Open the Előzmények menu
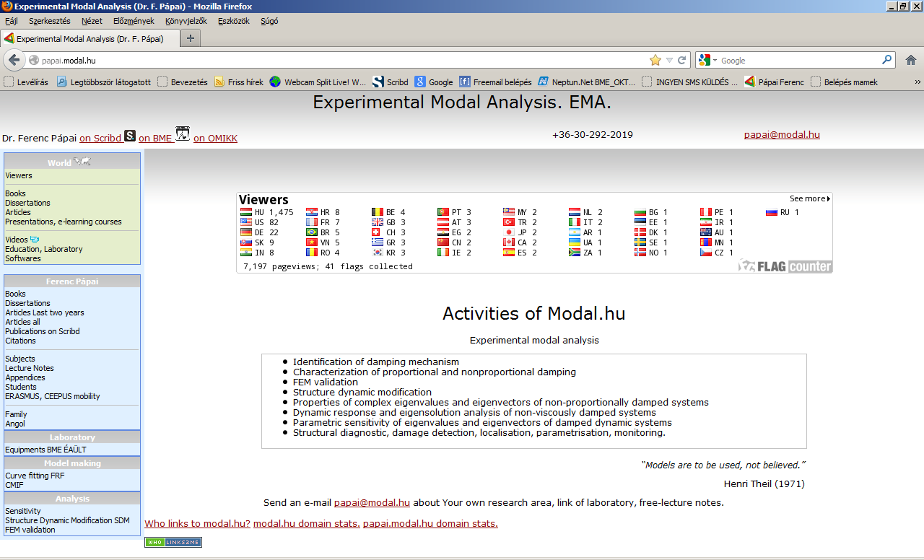The width and height of the screenshot is (924, 560). pyautogui.click(x=134, y=21)
